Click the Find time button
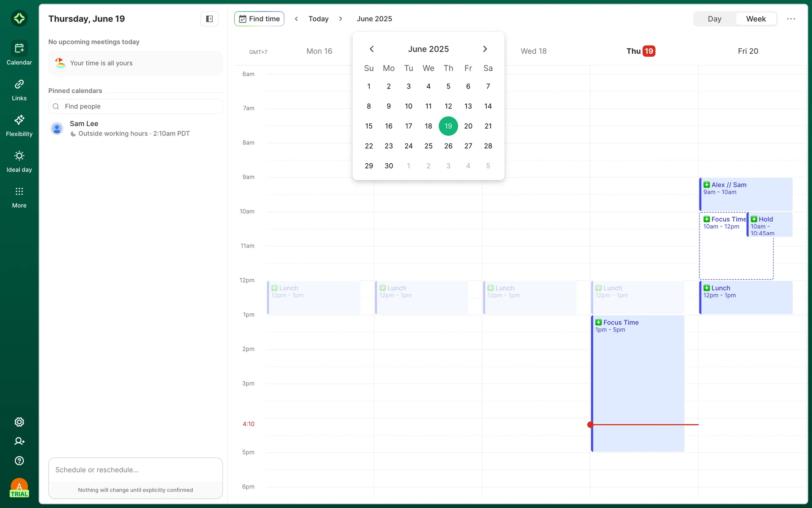This screenshot has width=812, height=508. [259, 19]
